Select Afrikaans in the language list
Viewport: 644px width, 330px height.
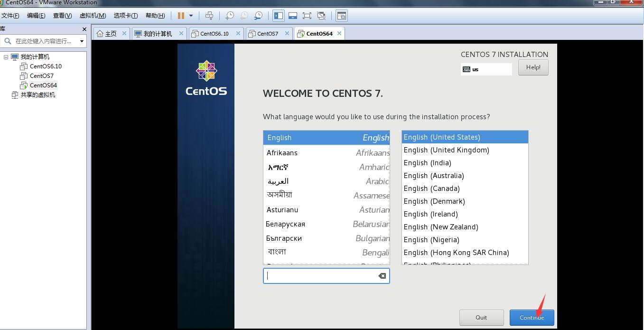click(327, 153)
